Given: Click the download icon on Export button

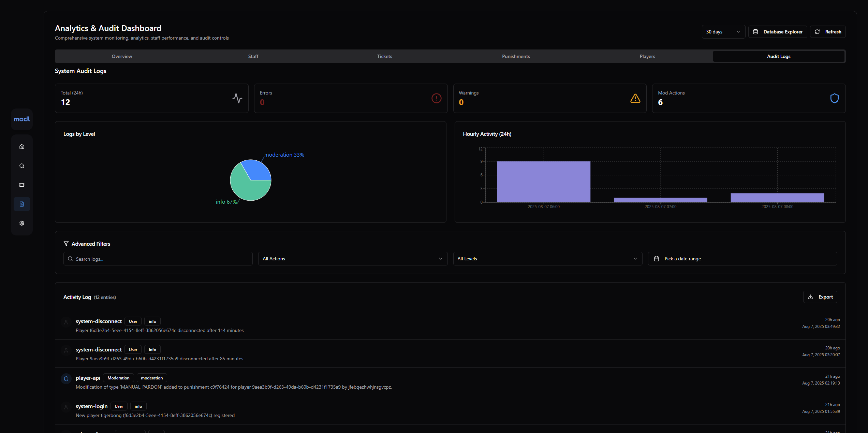Looking at the screenshot, I should coord(811,297).
